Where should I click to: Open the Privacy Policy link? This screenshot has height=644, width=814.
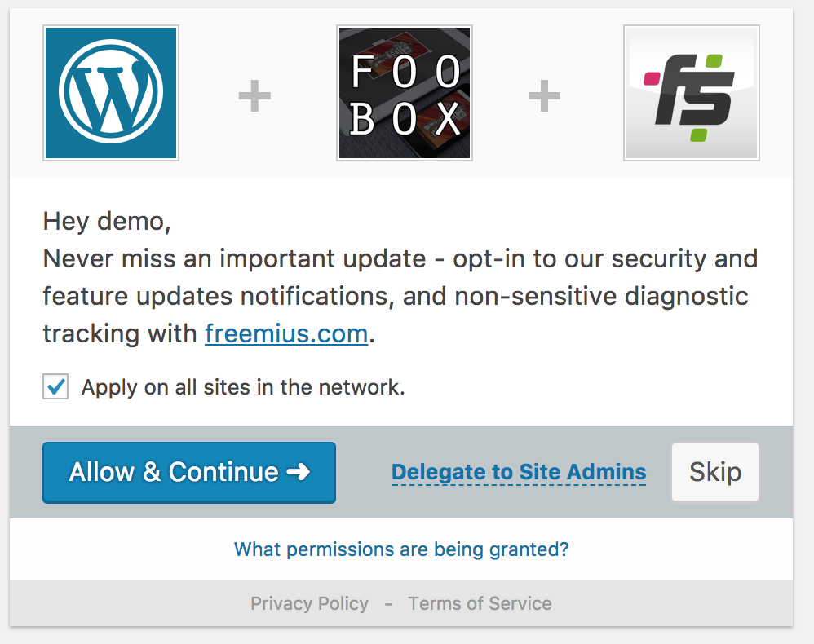(309, 604)
